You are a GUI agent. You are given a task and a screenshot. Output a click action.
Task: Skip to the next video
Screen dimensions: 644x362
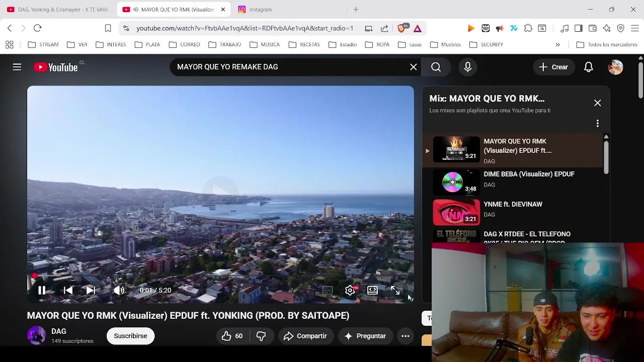pos(91,290)
